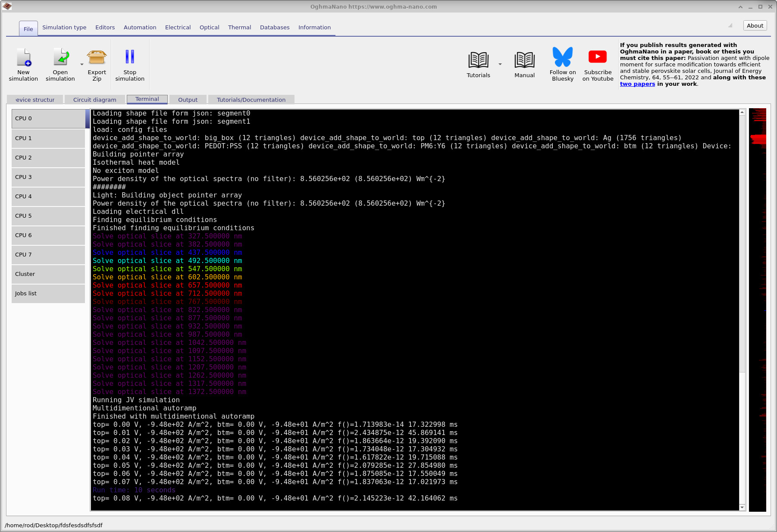The height and width of the screenshot is (532, 777).
Task: Create a New simulation
Action: 24,65
